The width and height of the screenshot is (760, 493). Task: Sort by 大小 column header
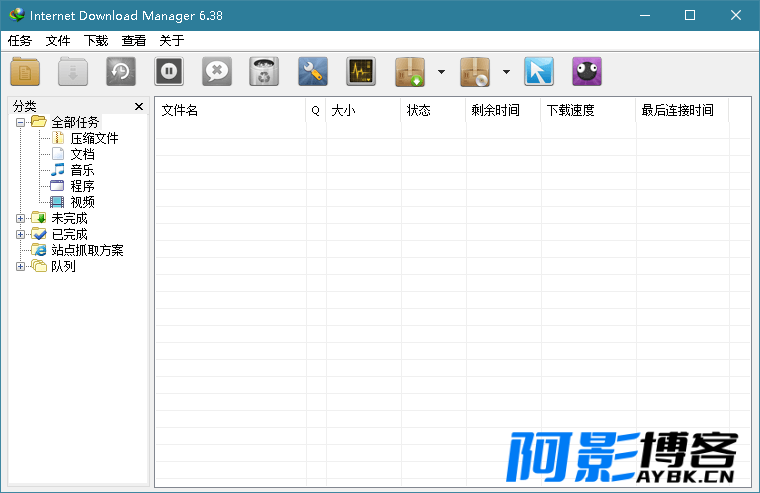click(363, 110)
